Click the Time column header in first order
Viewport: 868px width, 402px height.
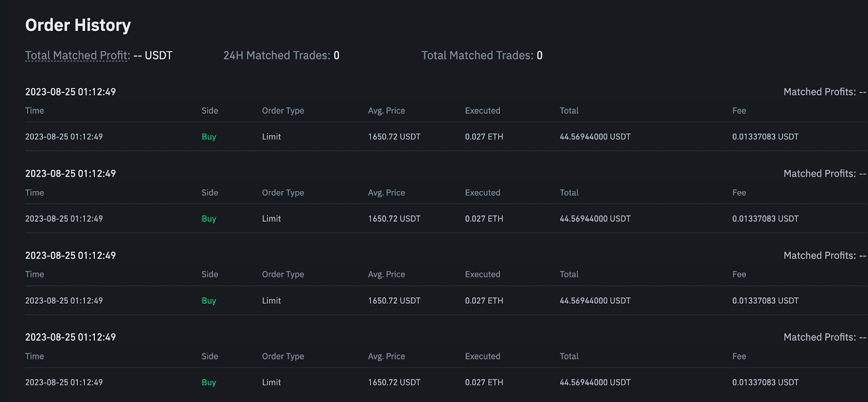[x=35, y=111]
